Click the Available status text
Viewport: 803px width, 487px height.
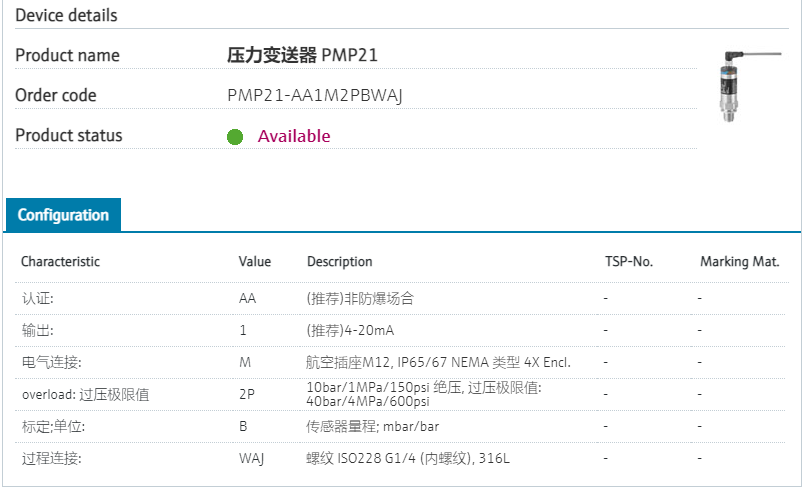point(294,136)
